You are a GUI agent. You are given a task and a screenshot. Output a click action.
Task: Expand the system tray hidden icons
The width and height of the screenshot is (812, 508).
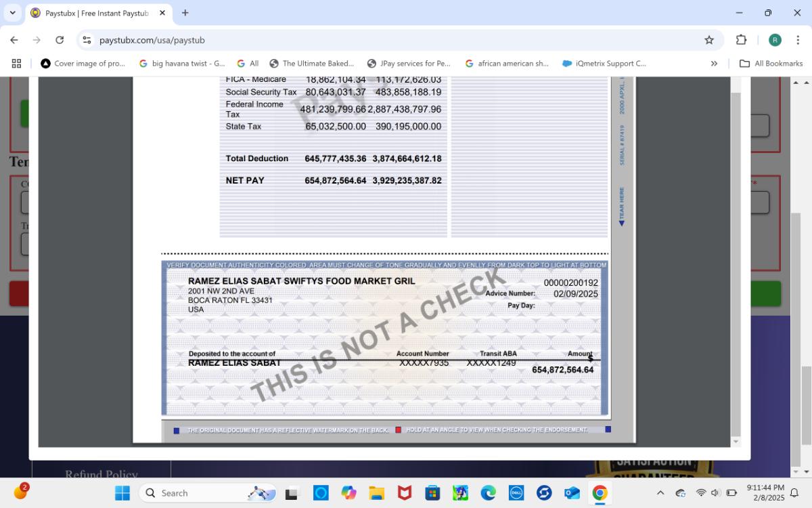660,493
